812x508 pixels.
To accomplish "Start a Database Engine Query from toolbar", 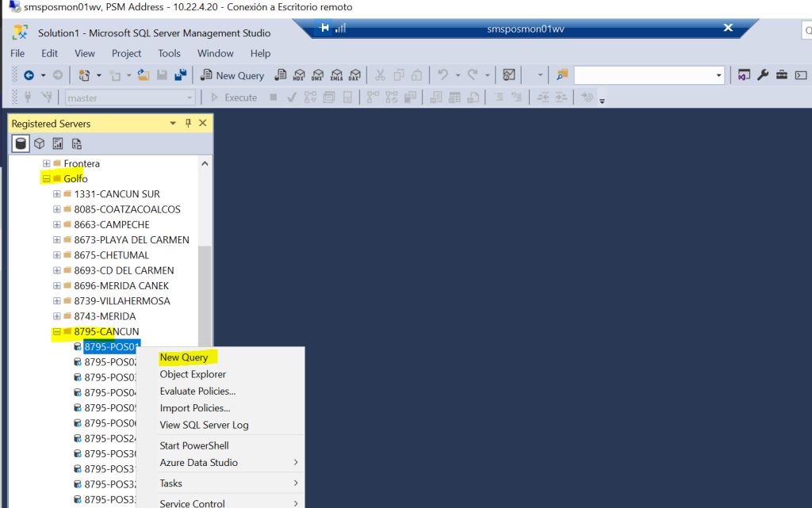I will (281, 75).
